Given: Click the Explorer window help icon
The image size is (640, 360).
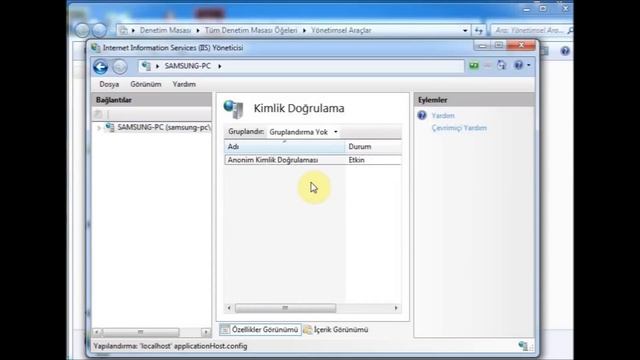Looking at the screenshot, I should pyautogui.click(x=565, y=51).
